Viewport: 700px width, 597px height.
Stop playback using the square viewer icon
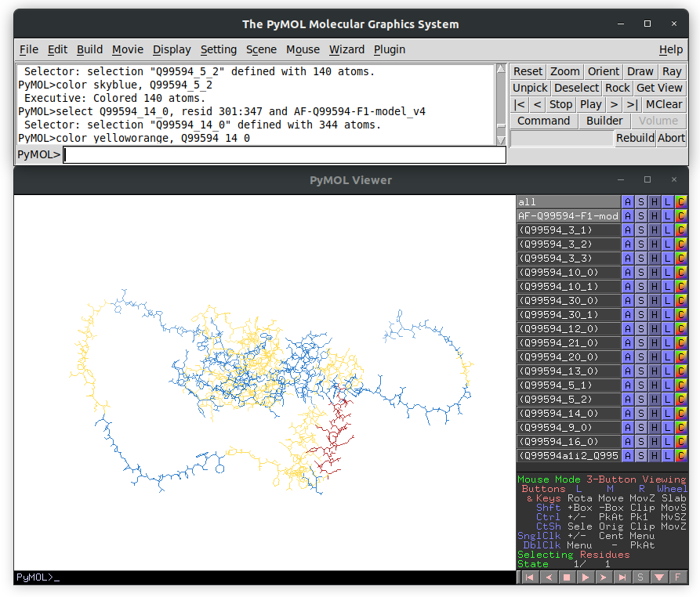point(567,577)
